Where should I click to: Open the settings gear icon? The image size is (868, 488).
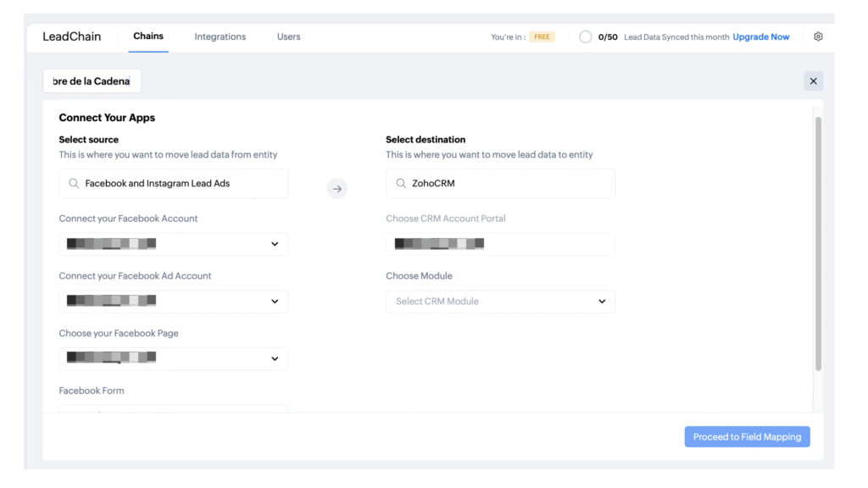pos(818,36)
